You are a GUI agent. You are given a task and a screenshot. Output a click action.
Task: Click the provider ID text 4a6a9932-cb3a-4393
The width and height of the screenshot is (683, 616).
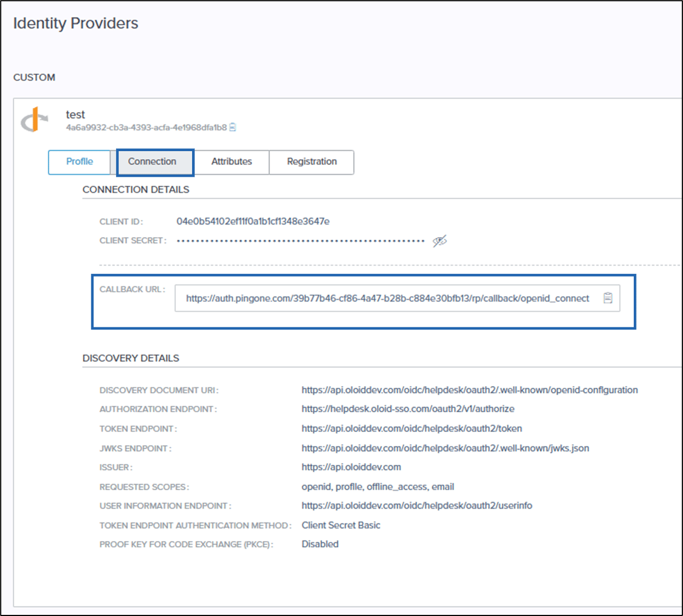146,128
